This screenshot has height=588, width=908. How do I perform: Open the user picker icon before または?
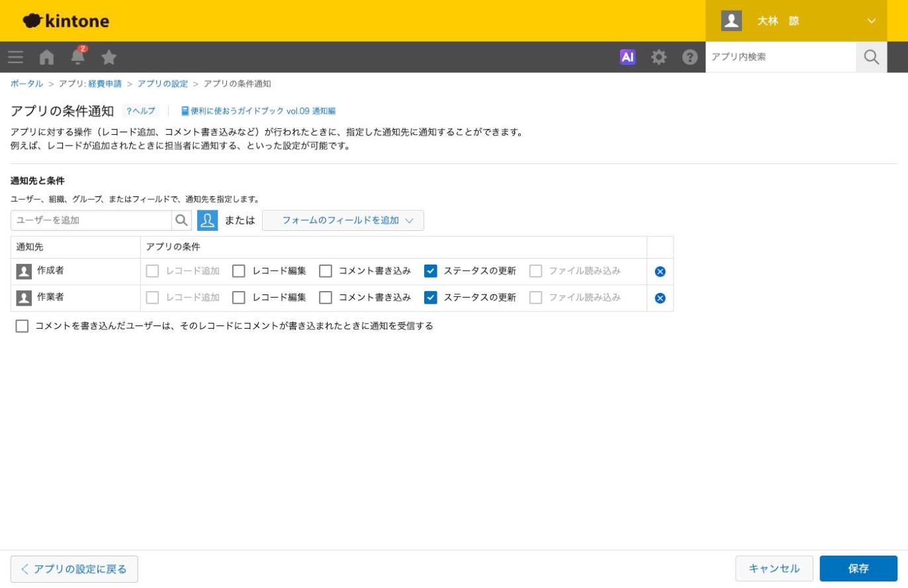pyautogui.click(x=207, y=220)
